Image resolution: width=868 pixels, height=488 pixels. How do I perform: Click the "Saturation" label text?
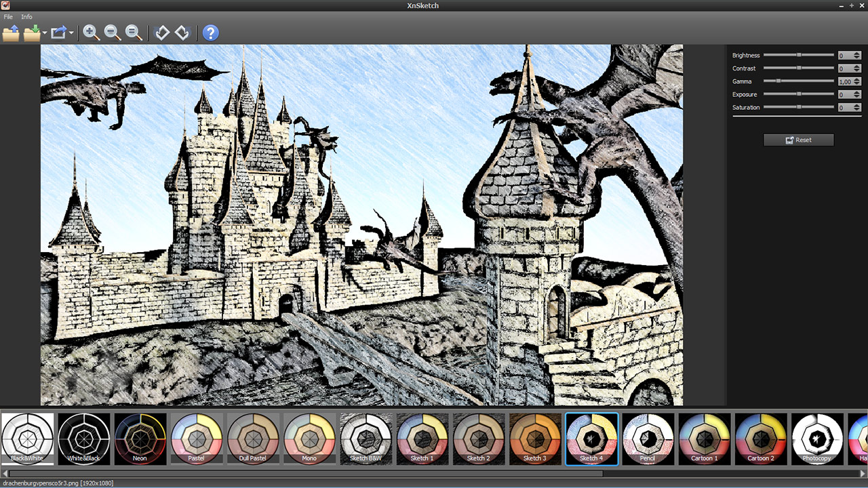pyautogui.click(x=746, y=108)
